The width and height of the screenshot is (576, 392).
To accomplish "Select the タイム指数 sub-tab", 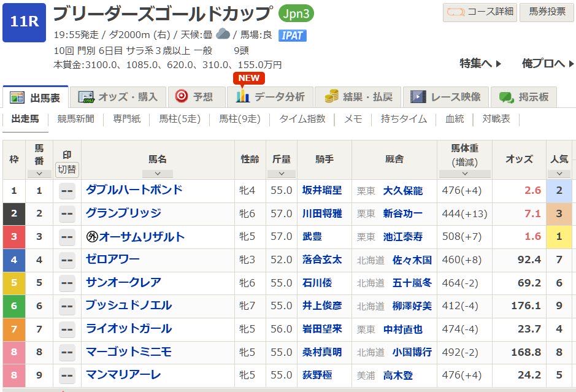I will coord(302,119).
